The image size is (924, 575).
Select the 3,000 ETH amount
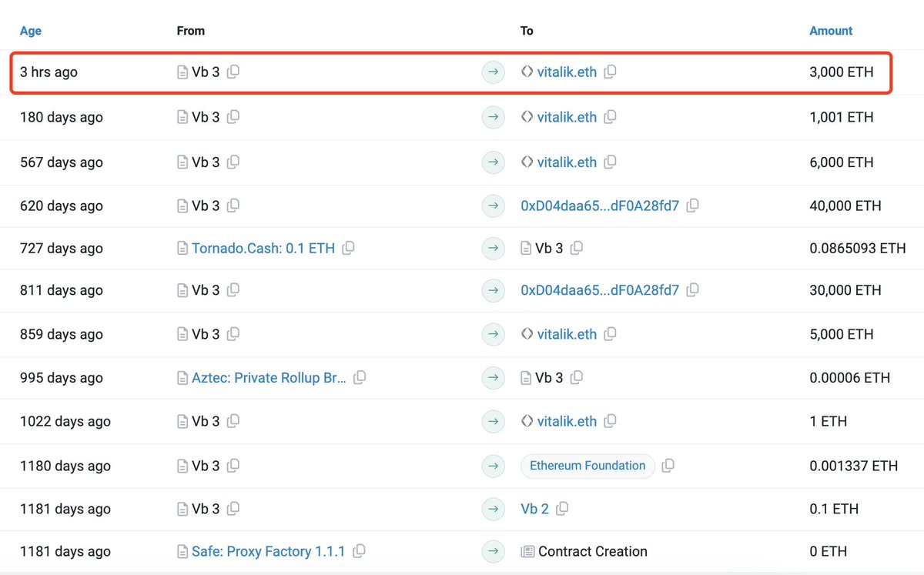[x=842, y=72]
